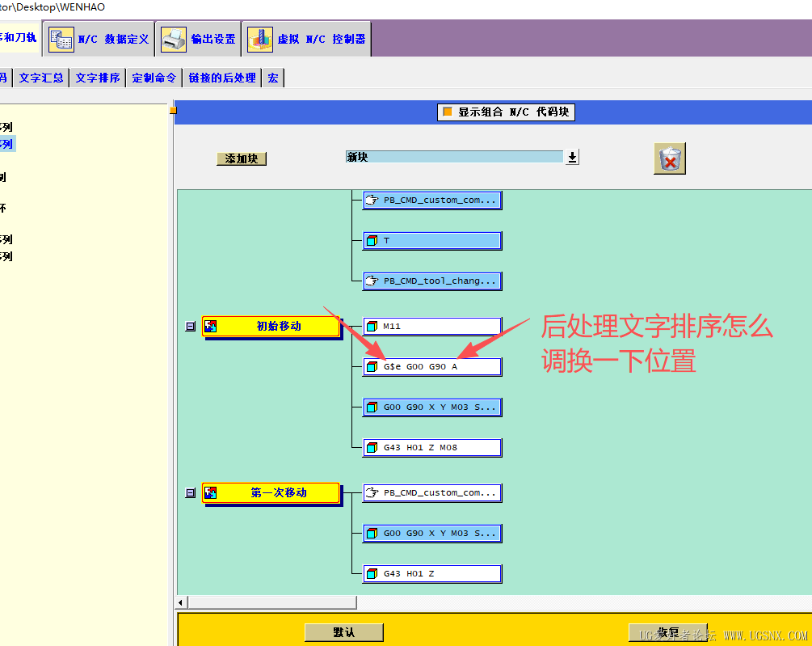
Task: Switch to the 文字排序 sub-tab
Action: (98, 78)
